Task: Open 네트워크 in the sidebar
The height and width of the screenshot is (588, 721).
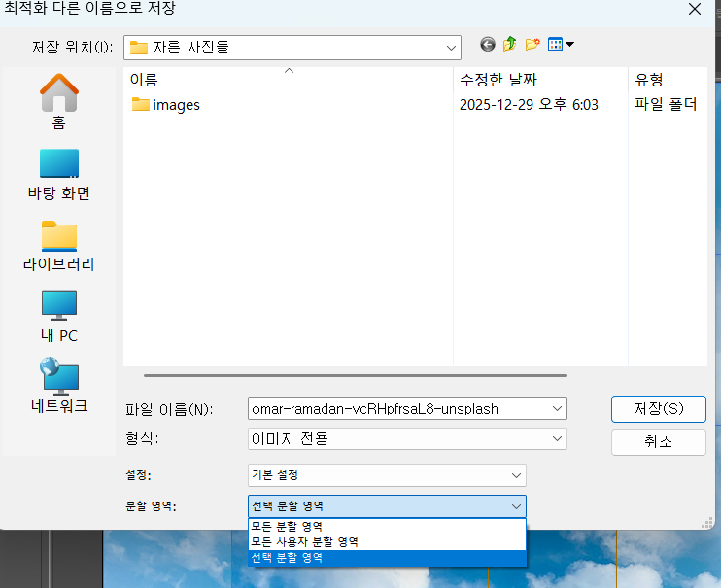Action: (59, 386)
